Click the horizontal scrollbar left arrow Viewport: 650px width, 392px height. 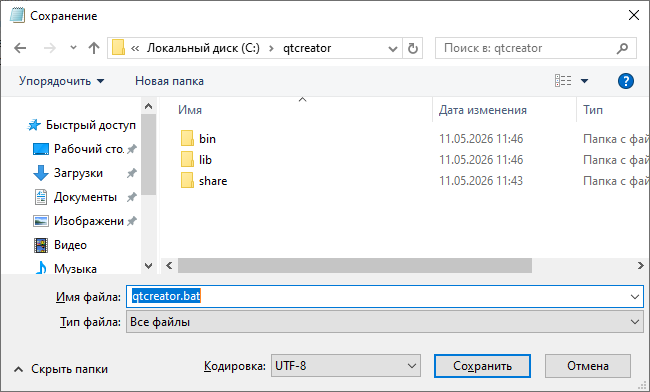pyautogui.click(x=169, y=265)
